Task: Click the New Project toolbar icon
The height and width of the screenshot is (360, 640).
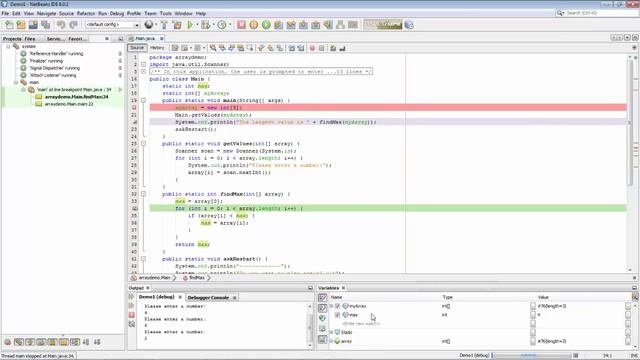Action: tap(21, 25)
